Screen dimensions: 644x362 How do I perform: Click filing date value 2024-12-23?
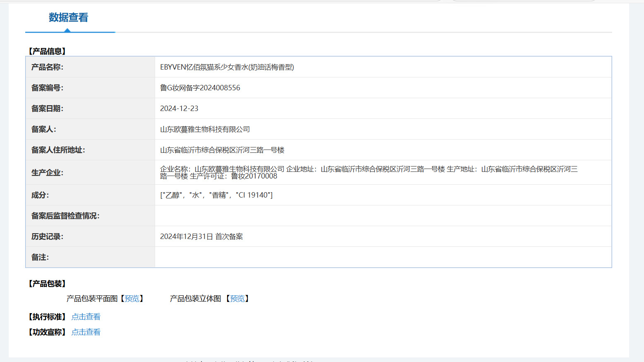[x=179, y=109]
